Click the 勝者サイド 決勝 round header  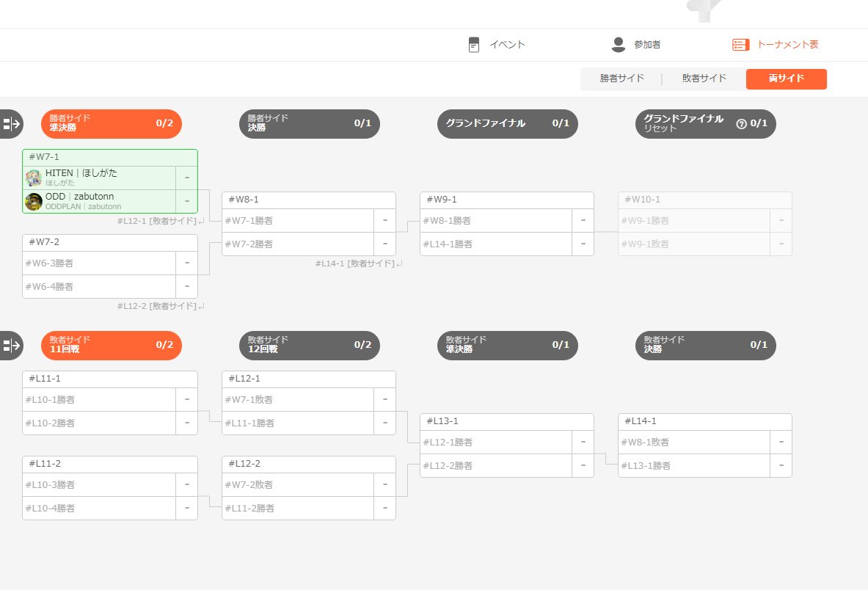click(310, 124)
